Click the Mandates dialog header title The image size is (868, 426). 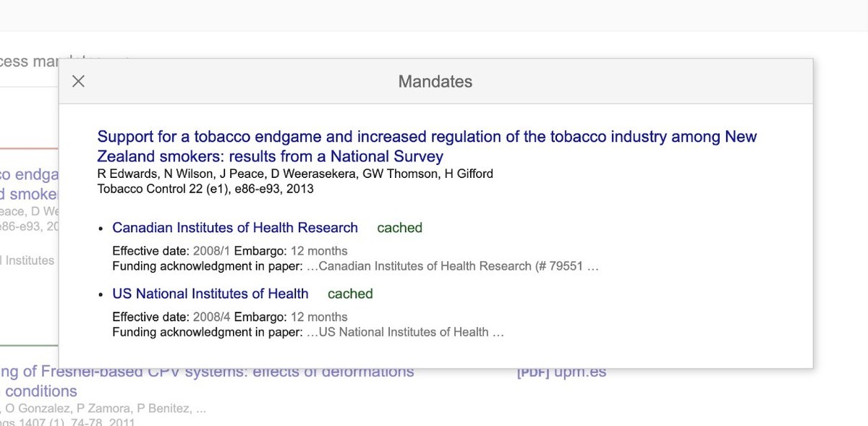pos(435,82)
